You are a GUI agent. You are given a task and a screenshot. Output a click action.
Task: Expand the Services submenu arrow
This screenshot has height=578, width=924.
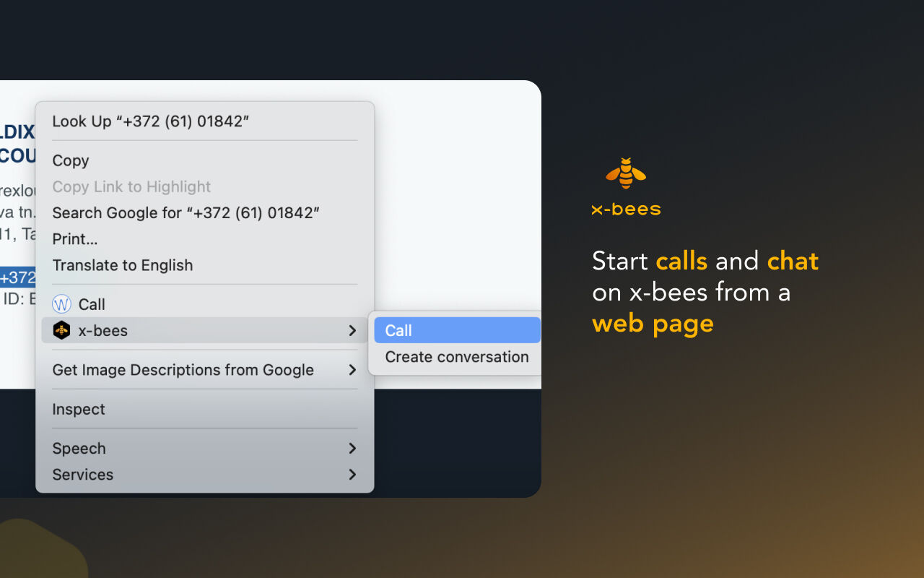tap(352, 475)
